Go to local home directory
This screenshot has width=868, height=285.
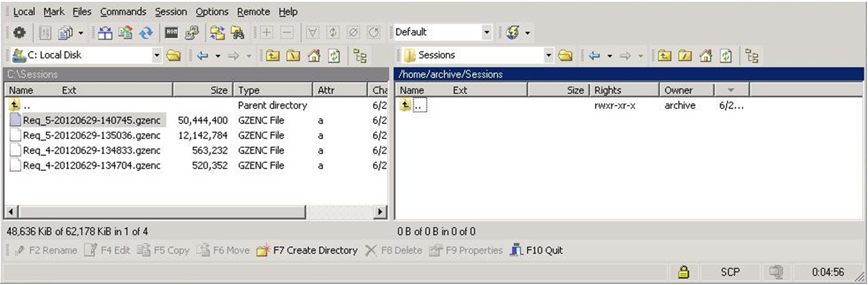(x=314, y=56)
